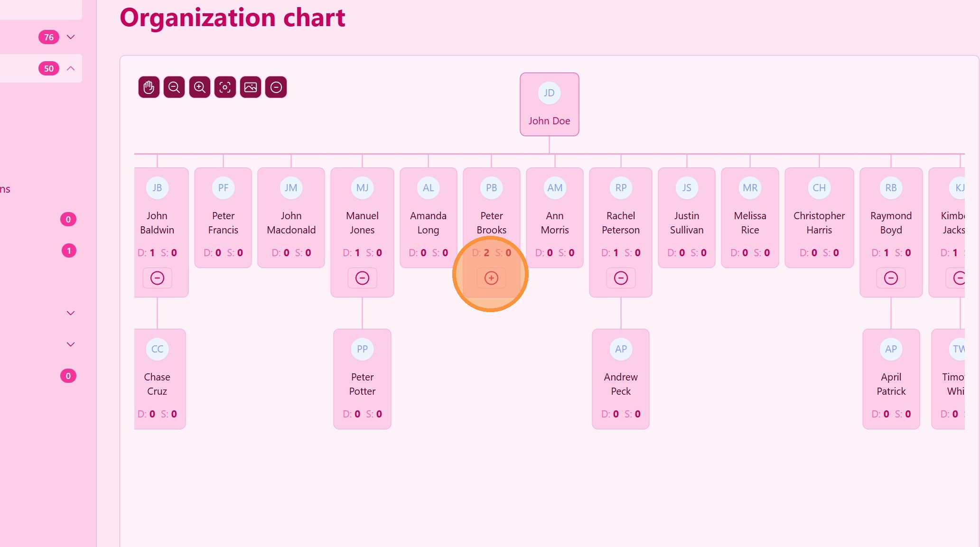
Task: Collapse Rachel Peterson's subordinates
Action: 621,278
